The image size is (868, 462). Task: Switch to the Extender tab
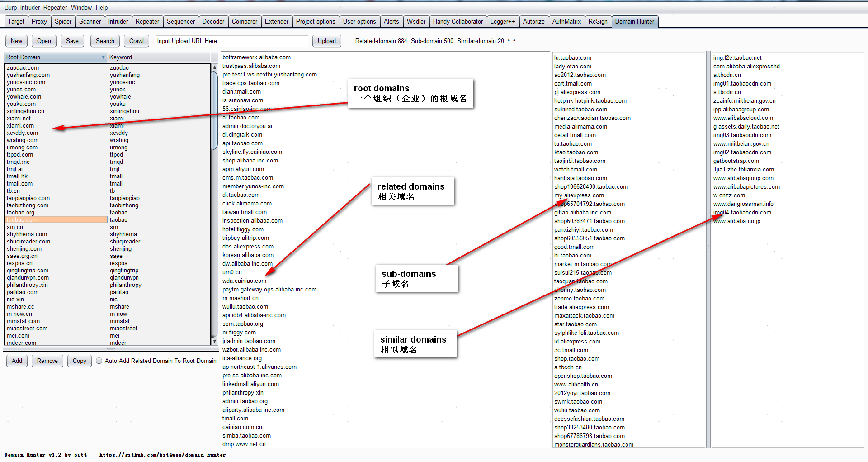277,21
